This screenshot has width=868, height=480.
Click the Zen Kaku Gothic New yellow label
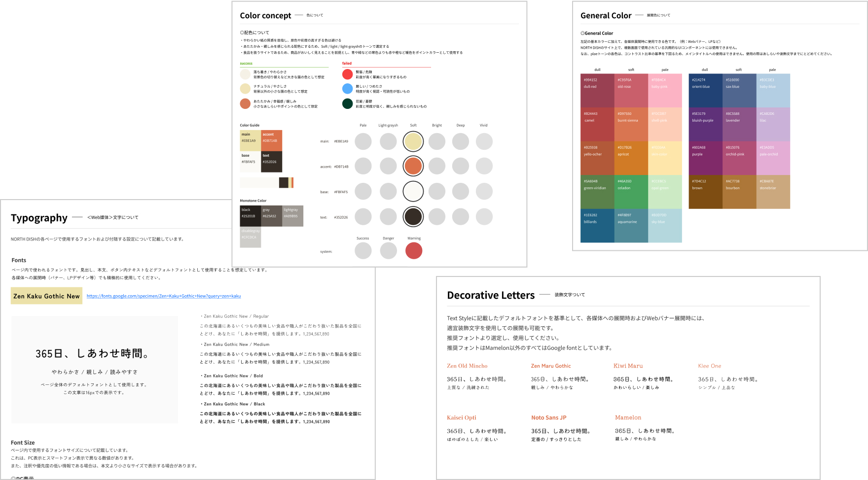point(46,296)
